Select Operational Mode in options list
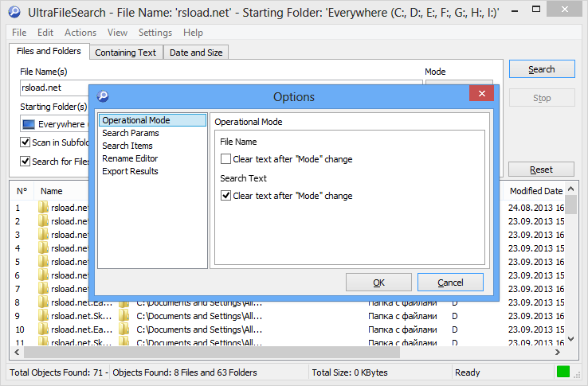This screenshot has height=386, width=588. click(152, 120)
